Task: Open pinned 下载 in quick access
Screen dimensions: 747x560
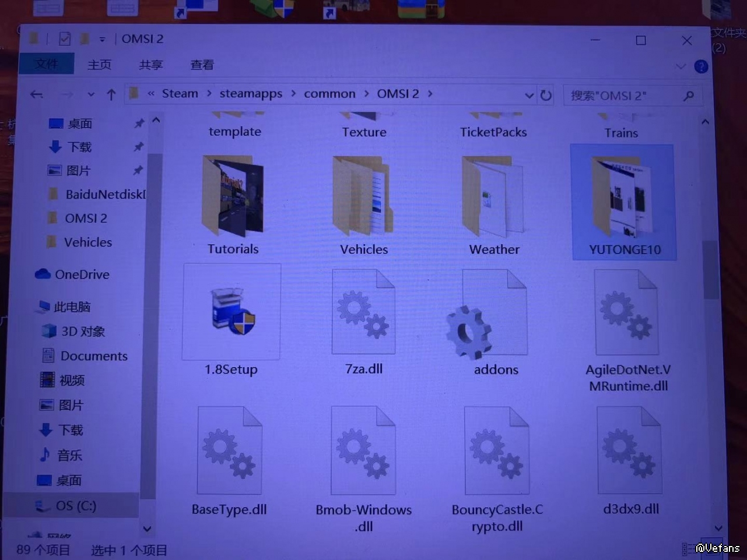Action: click(x=71, y=147)
